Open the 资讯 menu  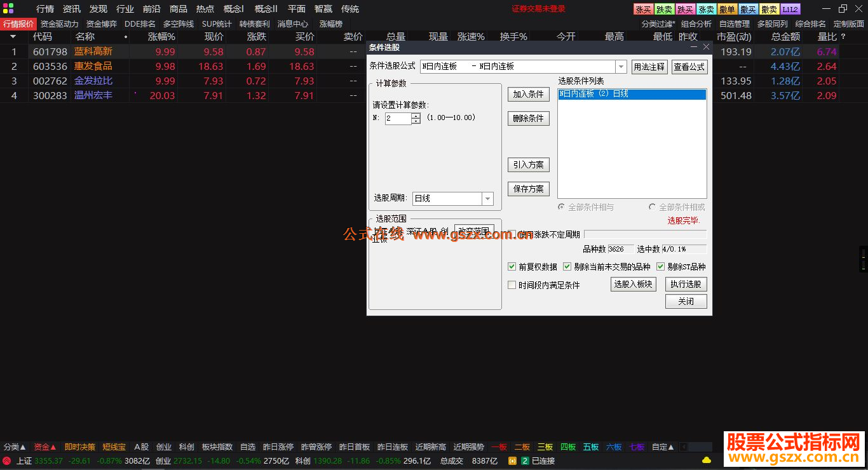coord(72,9)
